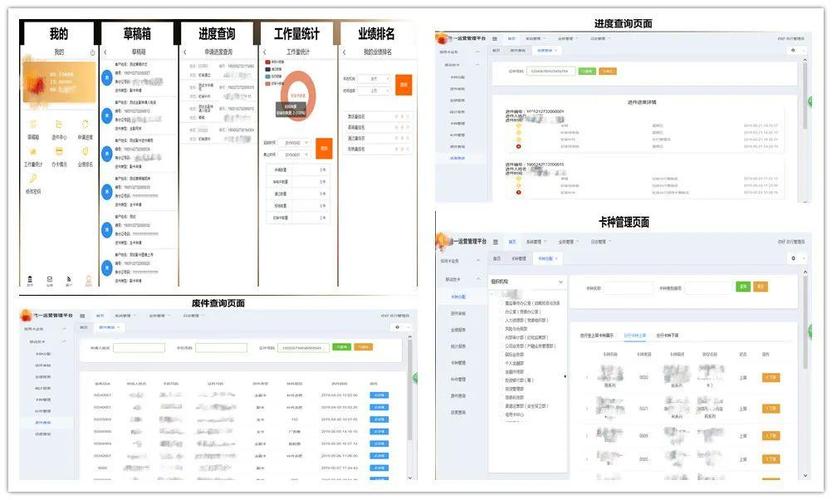Open the second dropdown in 业绩排名

coord(375,91)
